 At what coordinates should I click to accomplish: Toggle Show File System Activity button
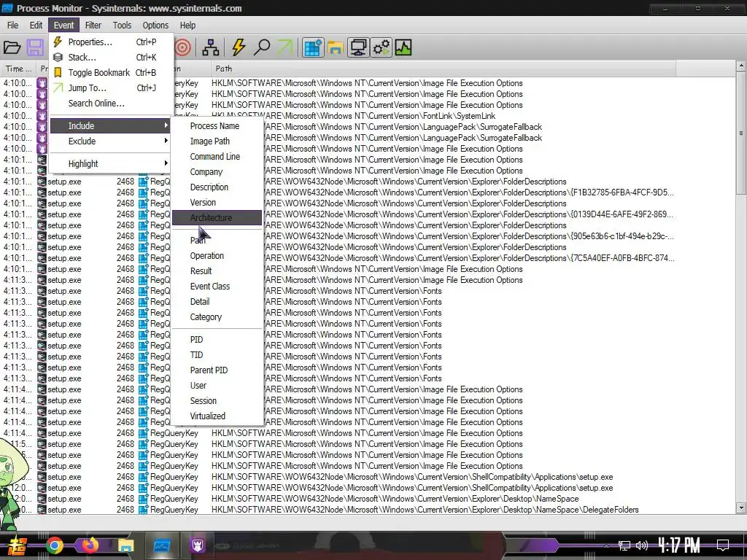pos(336,47)
